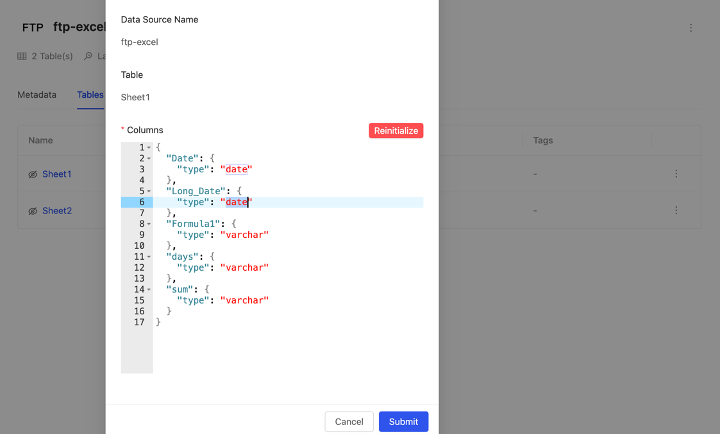Click the "varchar" value on line 15
This screenshot has width=720, height=434.
244,300
